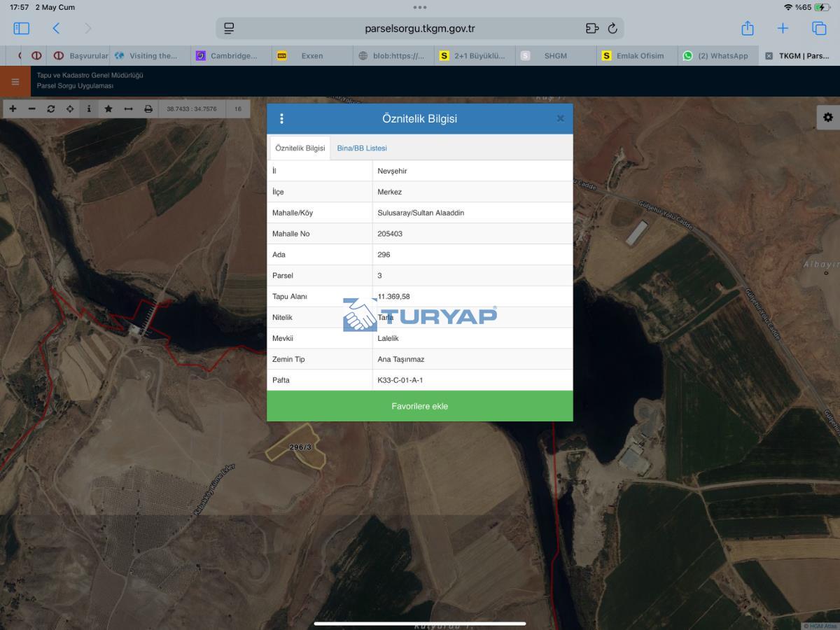Select the distance measure arrow tool

(128, 108)
